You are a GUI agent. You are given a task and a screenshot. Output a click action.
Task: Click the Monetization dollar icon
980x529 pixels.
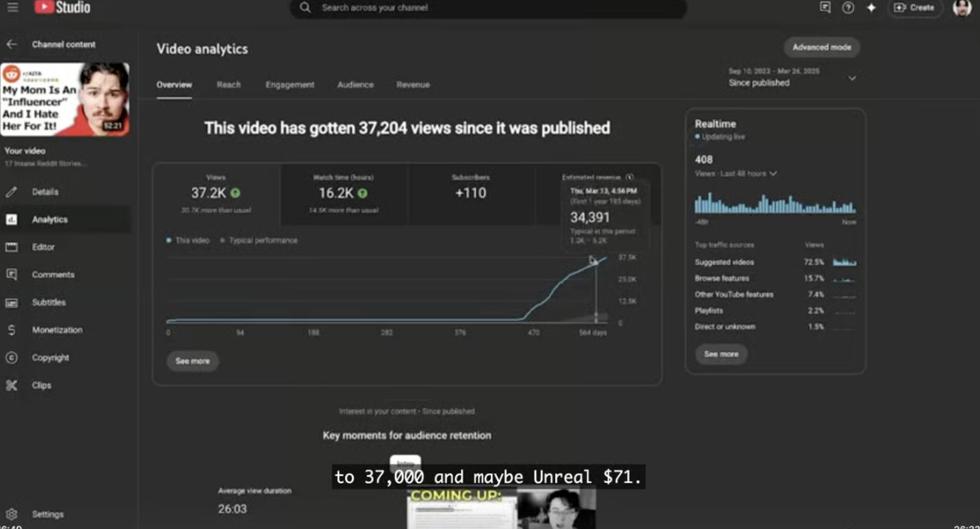(11, 330)
